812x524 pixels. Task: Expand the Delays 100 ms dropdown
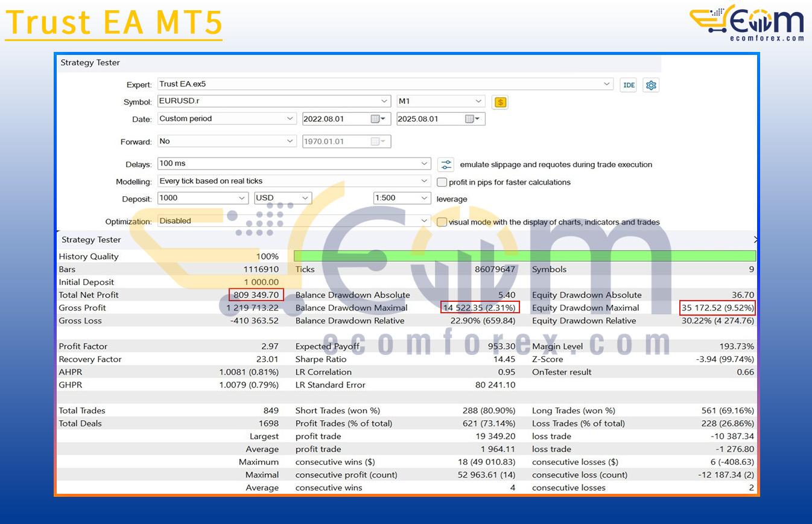point(425,164)
